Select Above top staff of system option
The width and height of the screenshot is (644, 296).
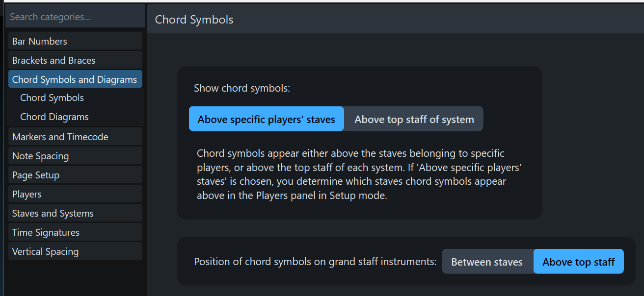(414, 119)
